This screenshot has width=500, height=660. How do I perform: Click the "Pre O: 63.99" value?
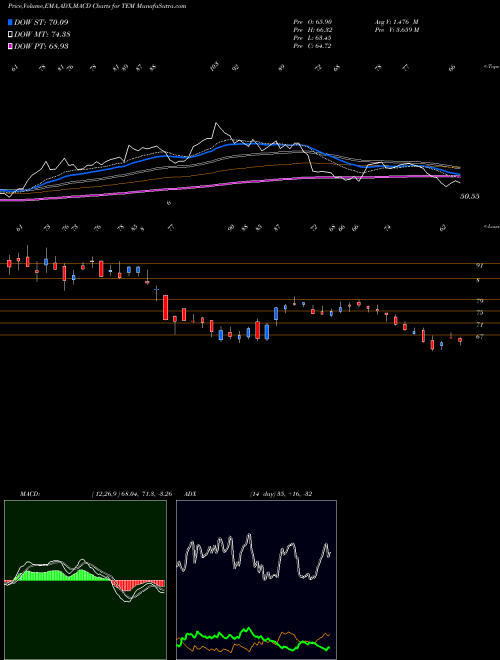(x=313, y=21)
